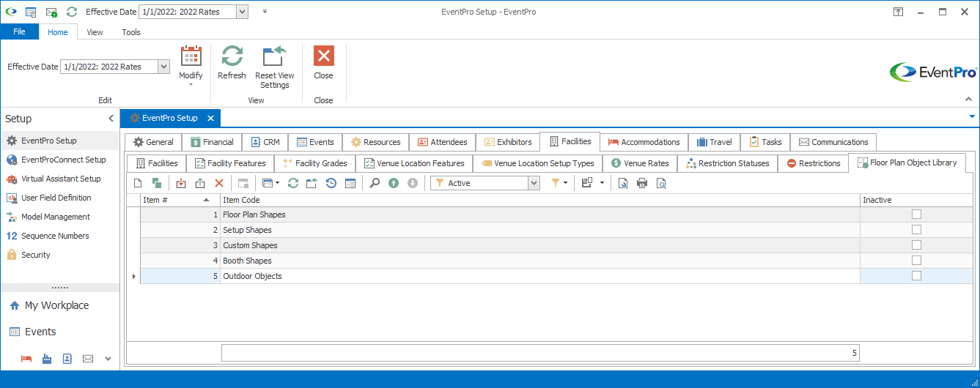Open the factory icon in bottom navigation
This screenshot has height=388, width=980.
click(47, 359)
